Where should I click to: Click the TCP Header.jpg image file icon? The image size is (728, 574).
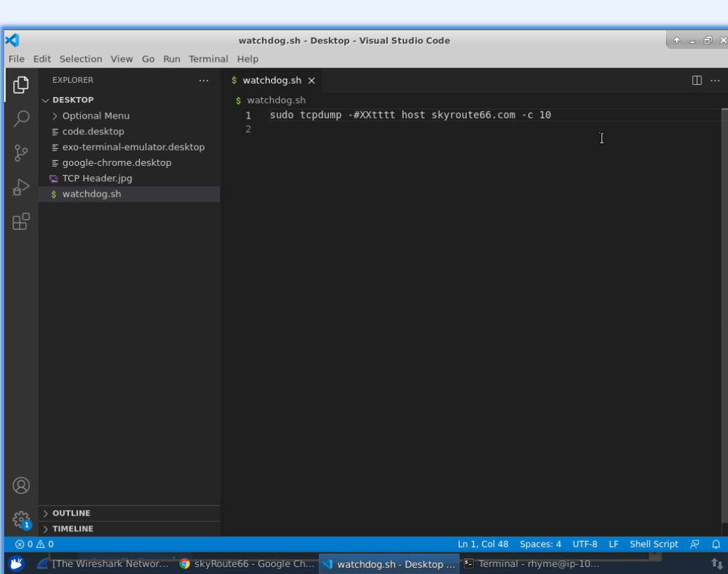pyautogui.click(x=54, y=178)
